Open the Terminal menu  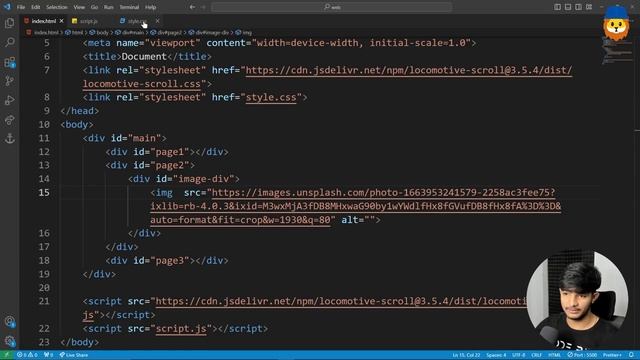129,7
